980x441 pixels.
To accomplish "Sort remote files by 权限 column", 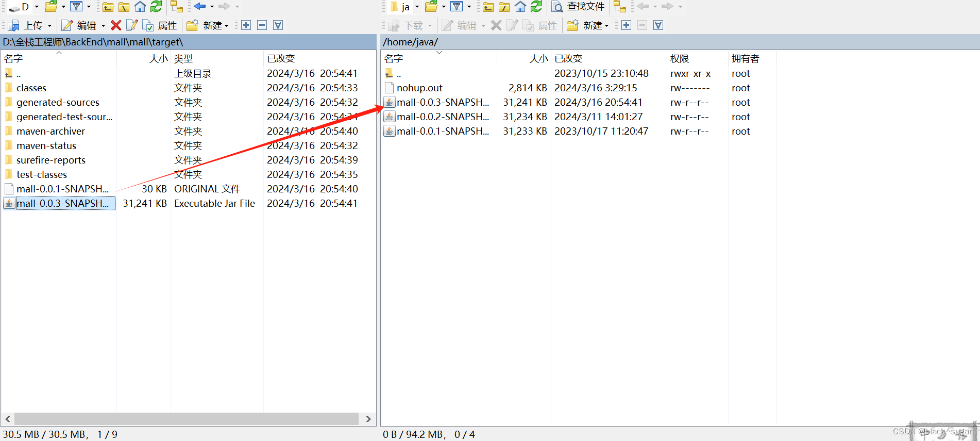I will pyautogui.click(x=698, y=58).
